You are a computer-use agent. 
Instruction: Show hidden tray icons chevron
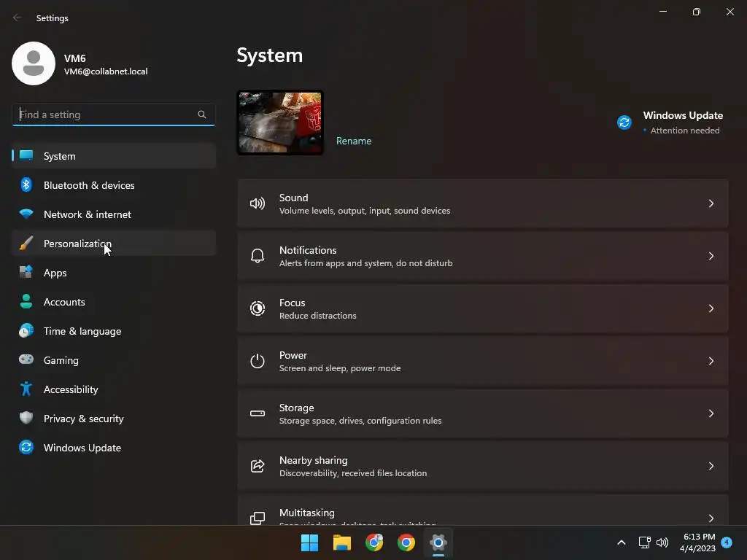click(x=622, y=542)
